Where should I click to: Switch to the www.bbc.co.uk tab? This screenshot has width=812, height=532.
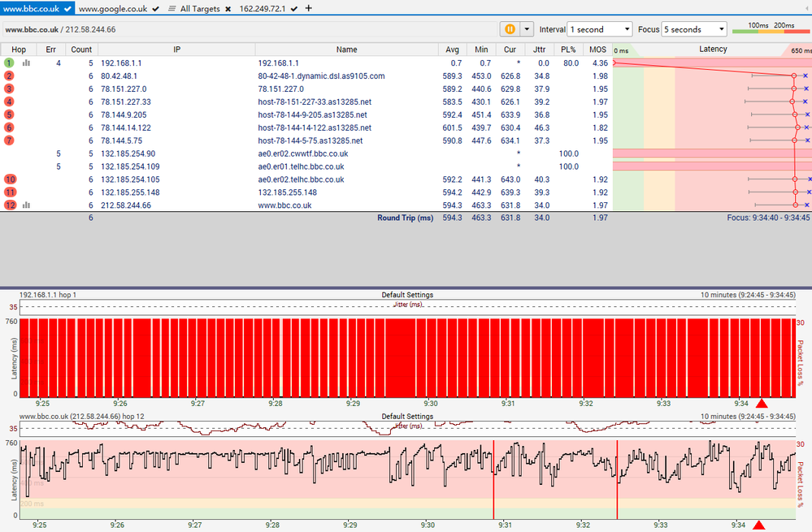pos(37,8)
